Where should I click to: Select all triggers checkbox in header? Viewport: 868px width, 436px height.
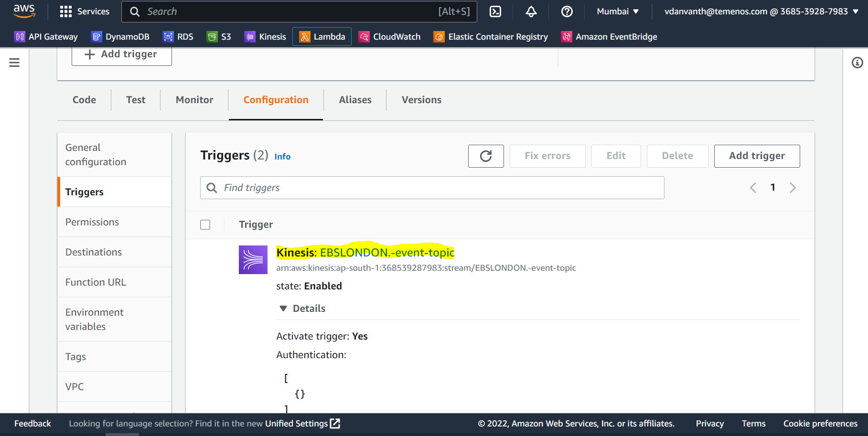coord(205,224)
